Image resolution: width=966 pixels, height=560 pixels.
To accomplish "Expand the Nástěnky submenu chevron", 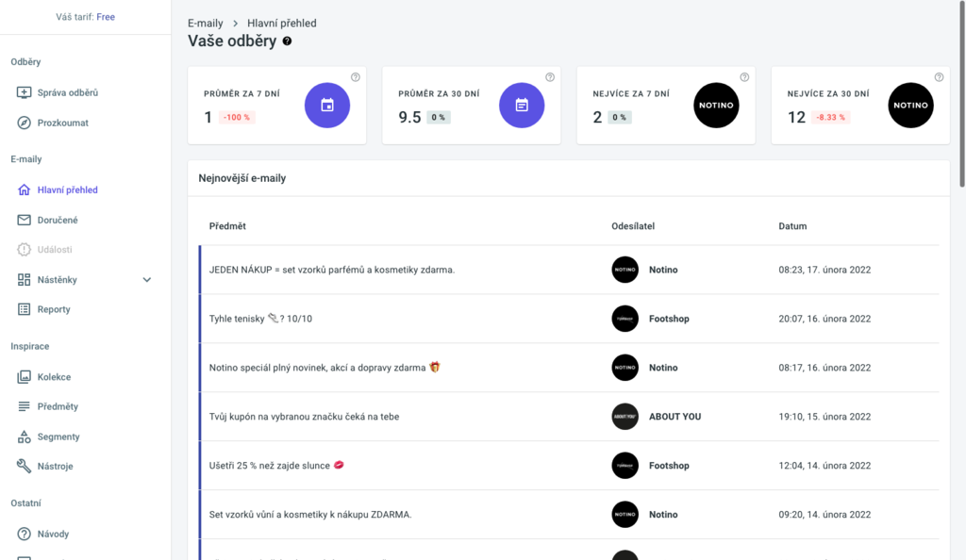I will tap(146, 280).
